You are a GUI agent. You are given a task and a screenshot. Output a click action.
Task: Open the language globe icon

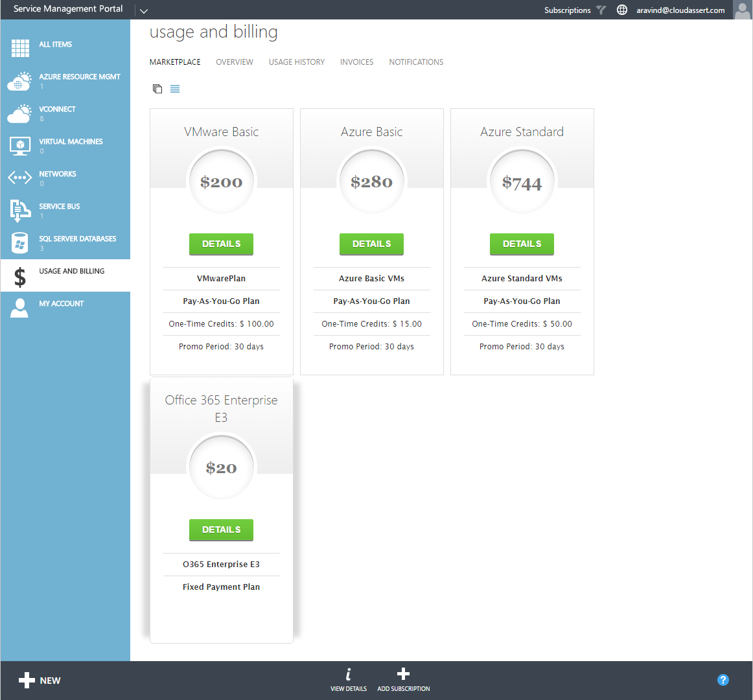coord(622,10)
